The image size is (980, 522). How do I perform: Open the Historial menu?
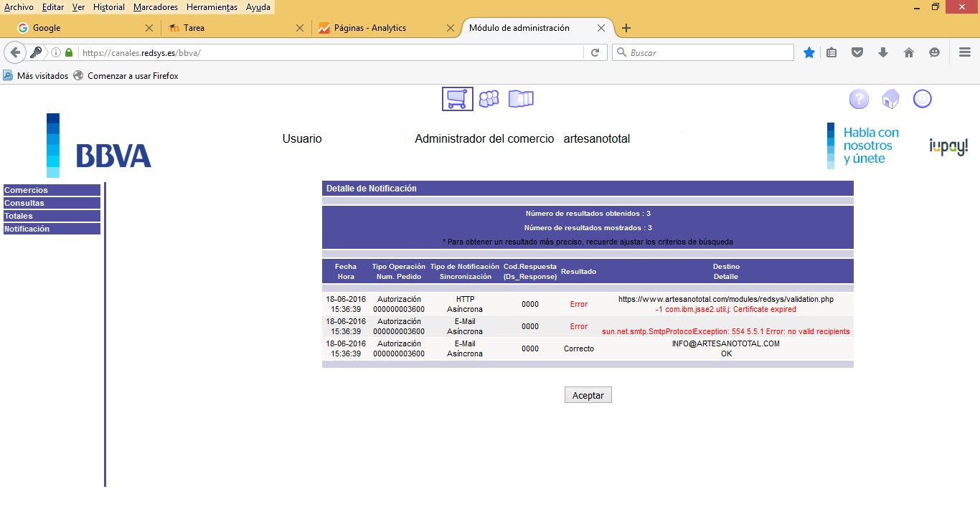(x=109, y=7)
